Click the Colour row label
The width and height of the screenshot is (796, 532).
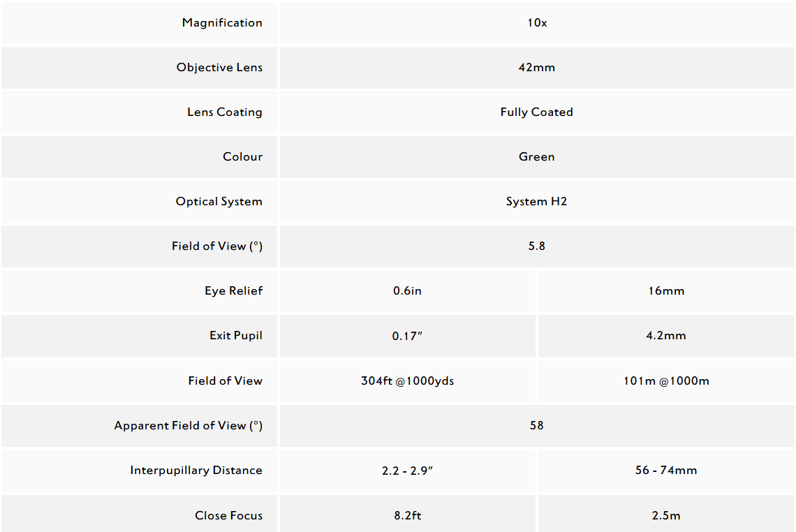[242, 157]
